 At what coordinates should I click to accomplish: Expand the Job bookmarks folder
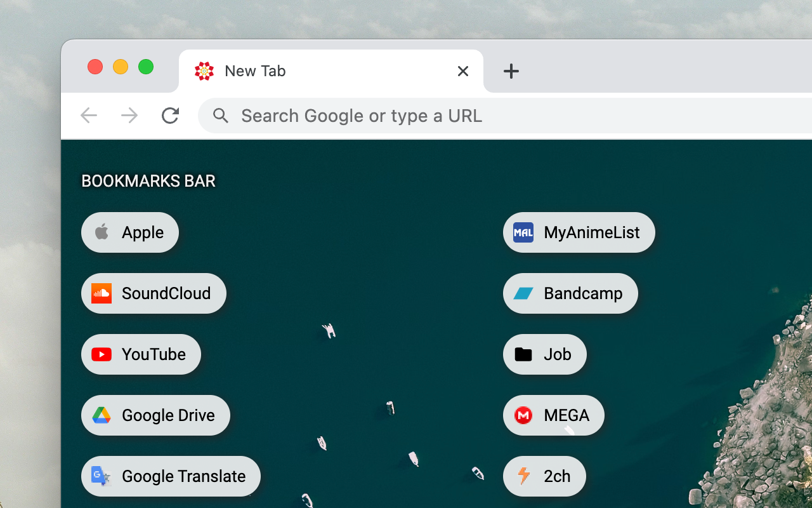point(544,354)
